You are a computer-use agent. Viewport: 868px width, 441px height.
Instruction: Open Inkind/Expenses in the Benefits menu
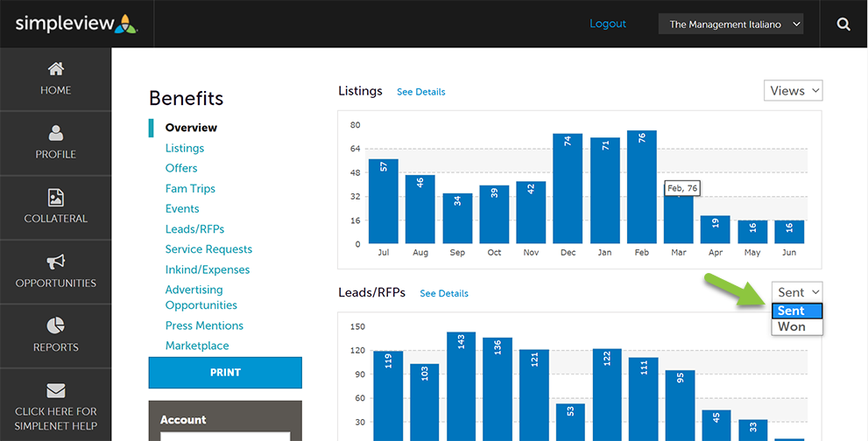[208, 269]
